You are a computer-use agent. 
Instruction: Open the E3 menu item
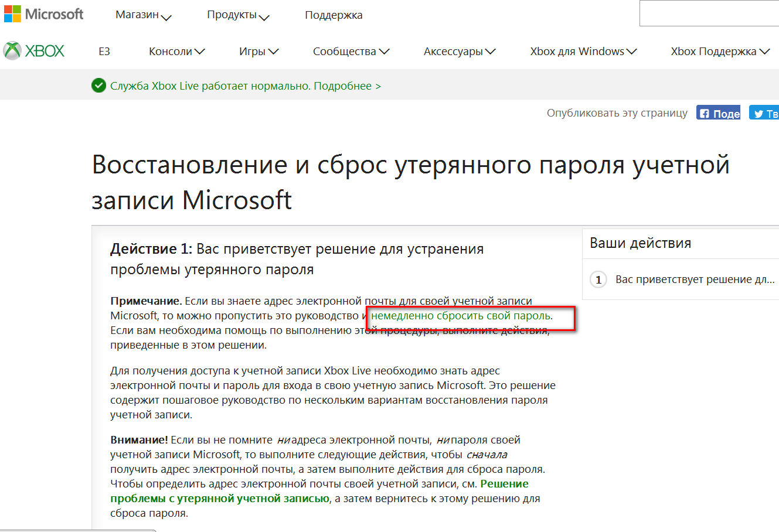pos(104,52)
